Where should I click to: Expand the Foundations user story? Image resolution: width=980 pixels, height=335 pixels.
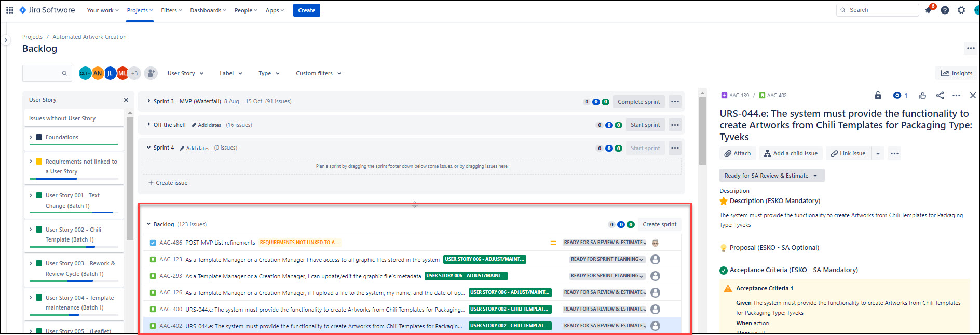(31, 137)
